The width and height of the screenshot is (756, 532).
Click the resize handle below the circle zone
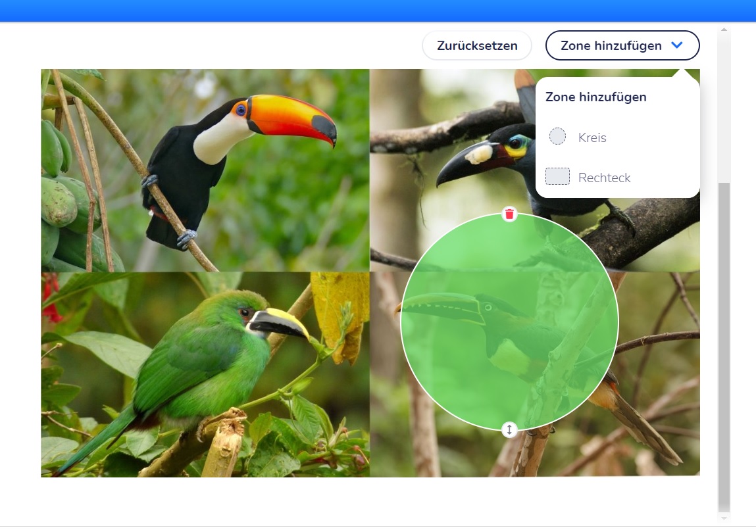[509, 430]
